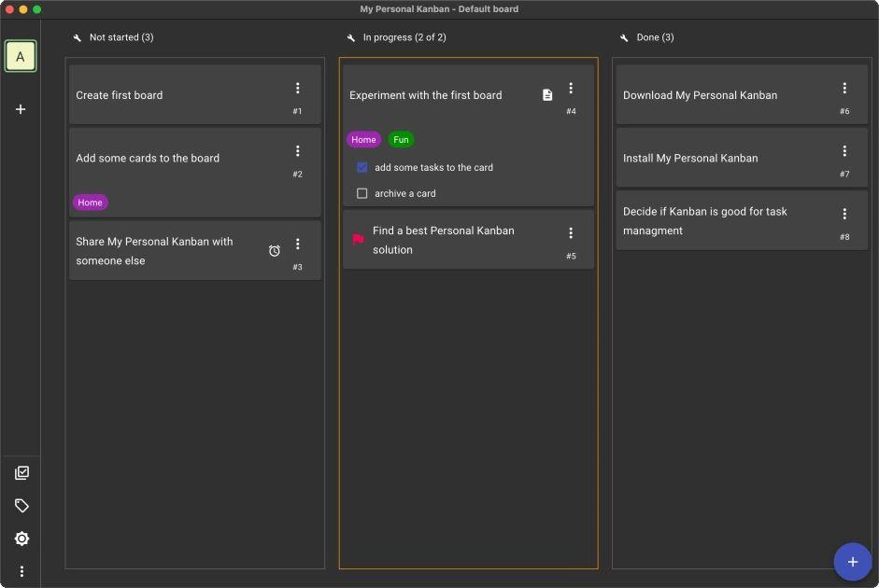This screenshot has width=879, height=588.
Task: Open menu for 'Install My Personal Kanban' card
Action: pos(844,150)
